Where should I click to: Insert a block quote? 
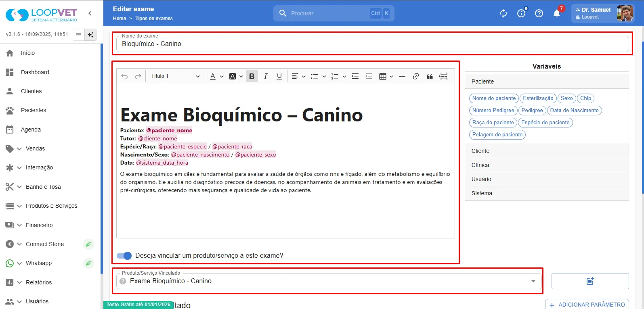click(430, 76)
